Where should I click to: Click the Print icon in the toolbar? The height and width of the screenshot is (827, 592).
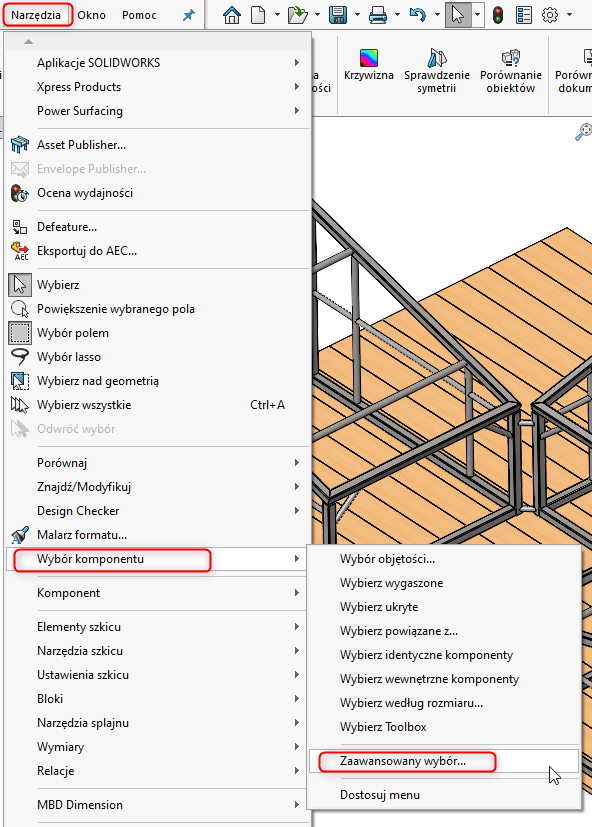click(378, 15)
